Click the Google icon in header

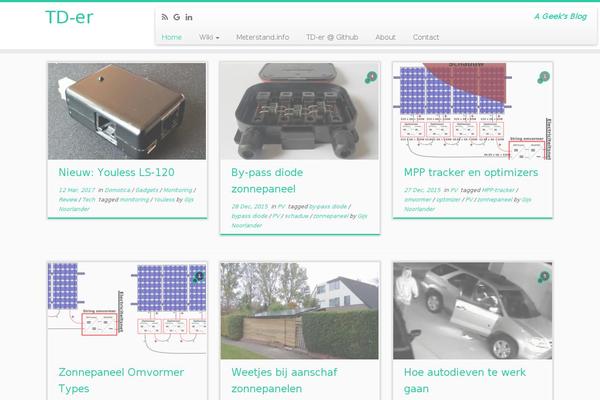tap(176, 17)
